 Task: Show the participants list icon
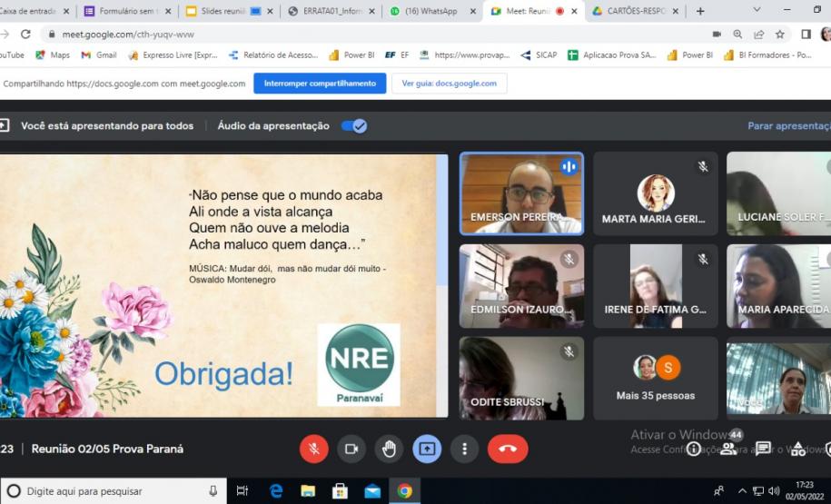pos(728,449)
